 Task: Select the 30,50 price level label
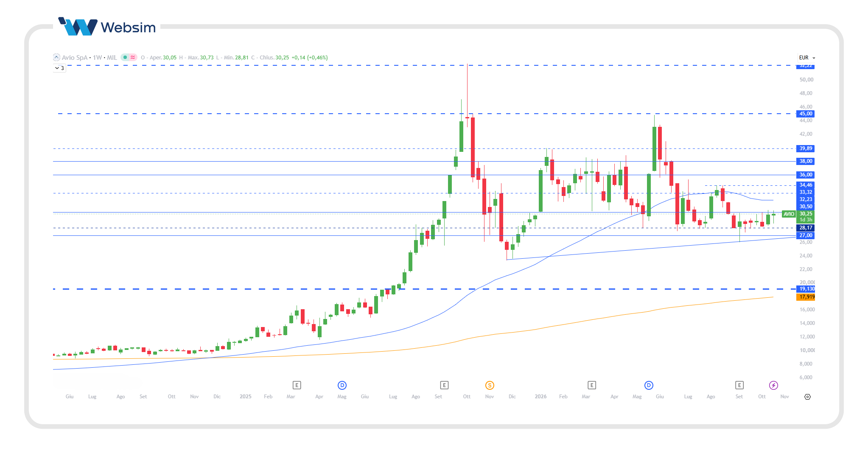coord(806,207)
